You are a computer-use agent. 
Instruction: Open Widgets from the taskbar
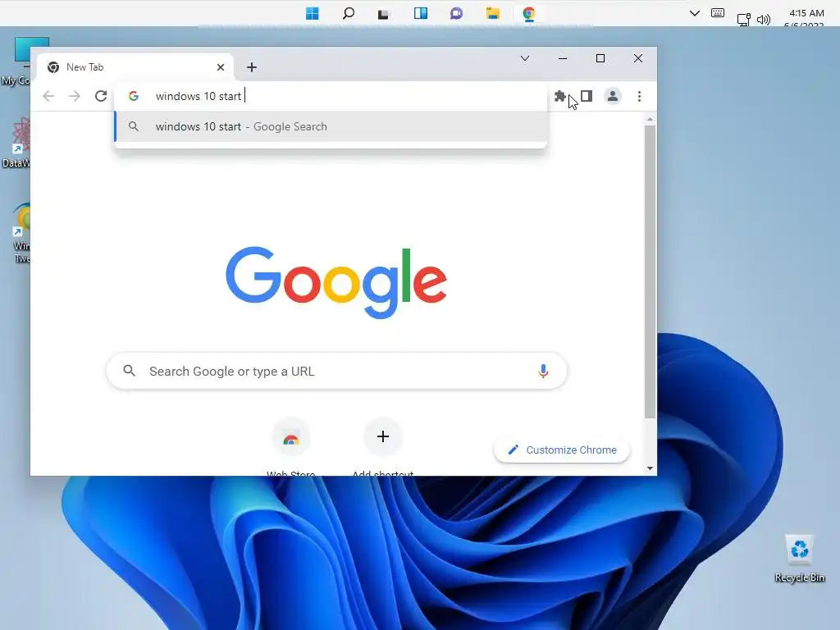pos(421,13)
